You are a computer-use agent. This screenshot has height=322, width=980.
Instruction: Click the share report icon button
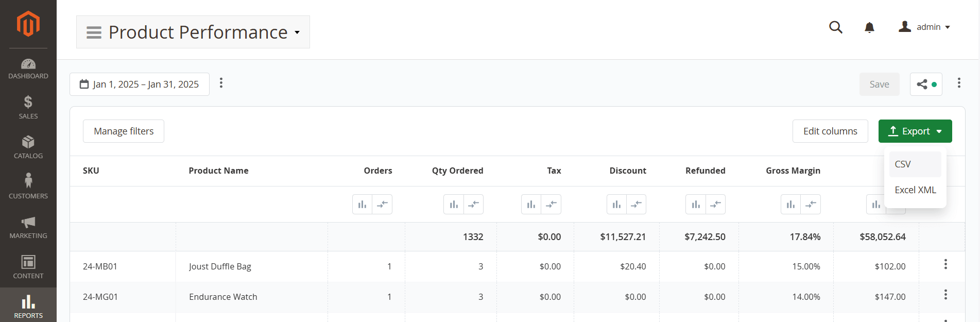[x=925, y=84]
